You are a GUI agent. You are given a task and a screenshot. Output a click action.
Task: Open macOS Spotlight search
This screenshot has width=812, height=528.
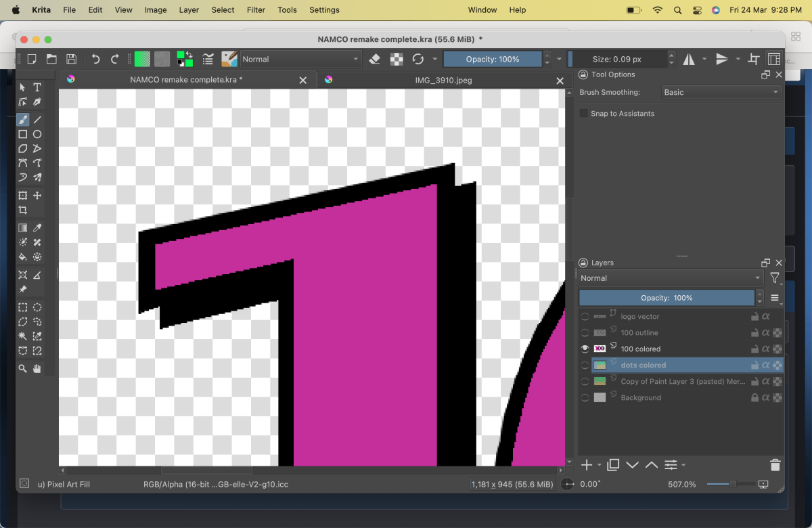click(677, 10)
